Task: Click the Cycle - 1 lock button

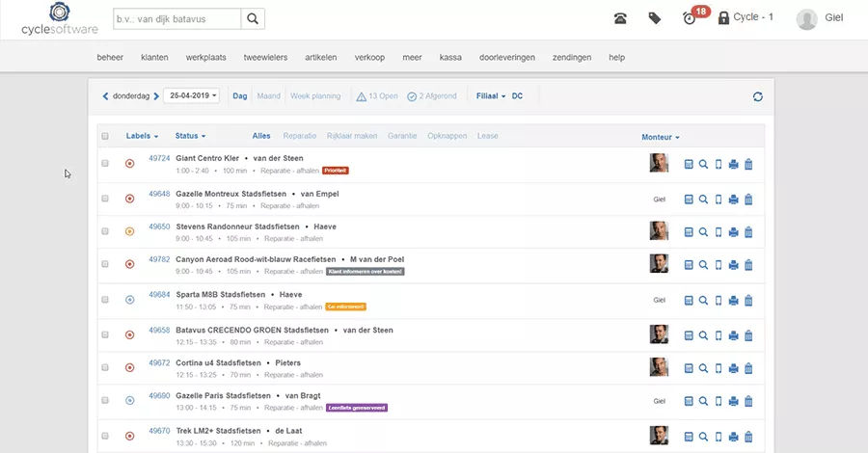Action: pyautogui.click(x=746, y=17)
